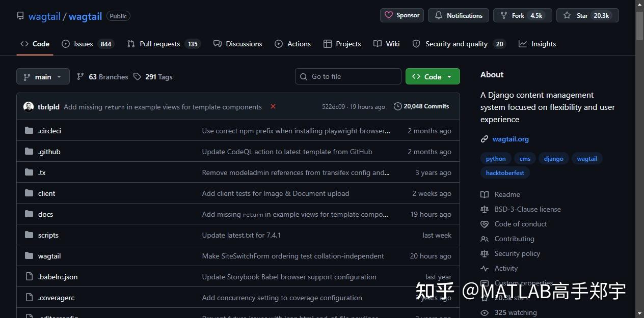
Task: Click the failed checks red X icon
Action: tap(273, 106)
